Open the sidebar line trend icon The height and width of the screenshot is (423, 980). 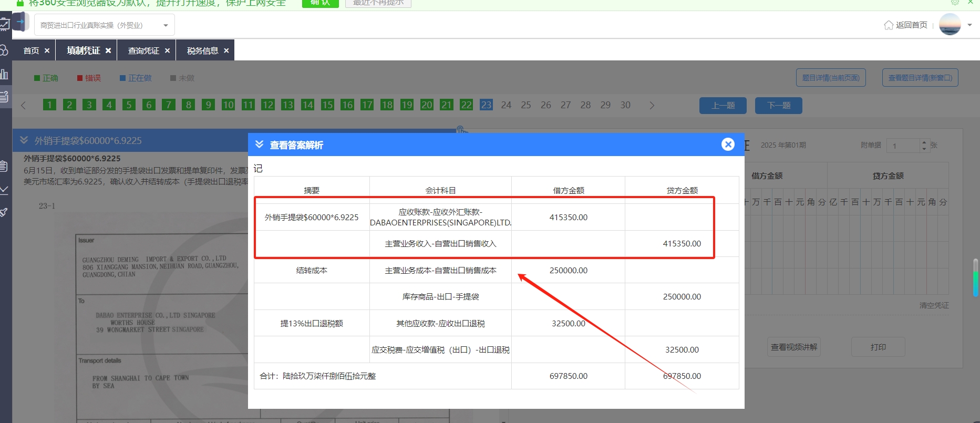[4, 189]
